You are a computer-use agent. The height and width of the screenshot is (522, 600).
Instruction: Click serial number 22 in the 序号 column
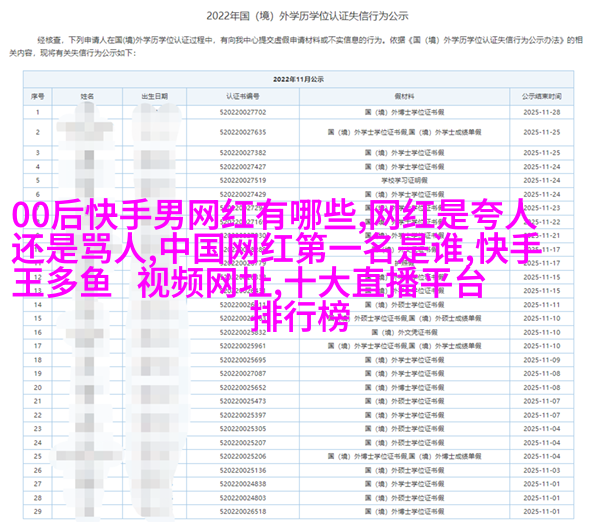38,415
